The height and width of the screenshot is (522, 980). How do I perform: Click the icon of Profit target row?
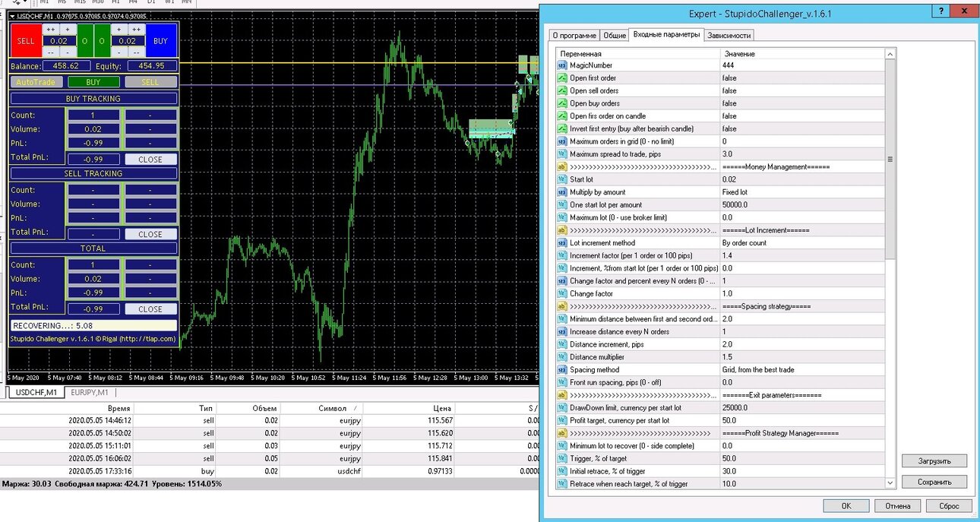point(562,420)
